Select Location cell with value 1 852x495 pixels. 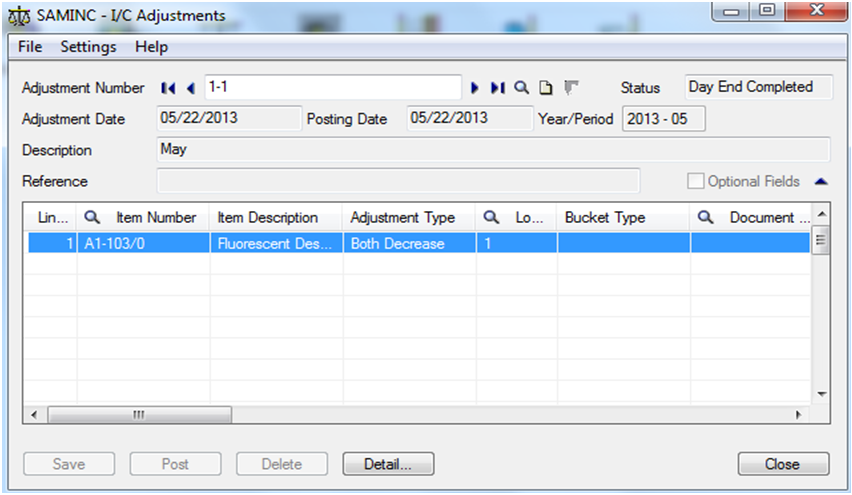pyautogui.click(x=517, y=243)
